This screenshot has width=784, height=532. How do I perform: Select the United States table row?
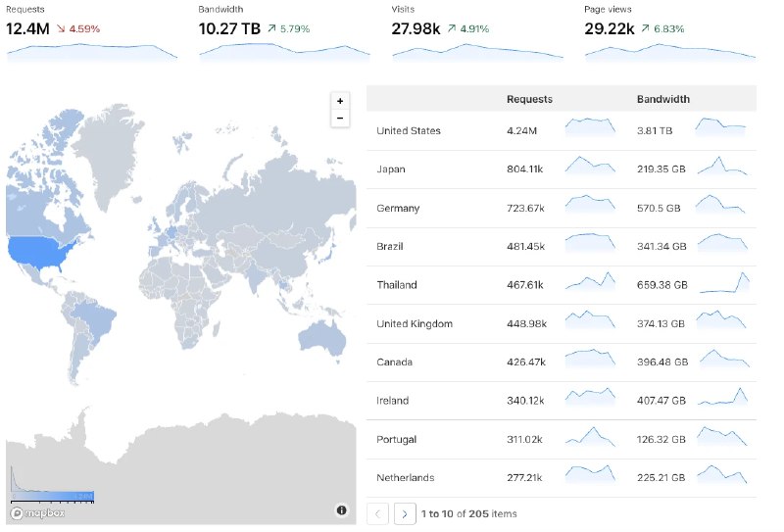(409, 130)
